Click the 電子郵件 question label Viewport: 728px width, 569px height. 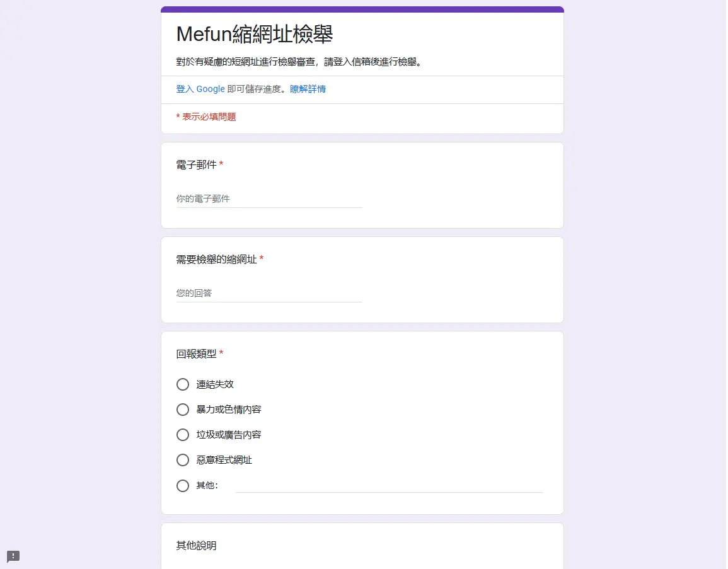point(196,164)
